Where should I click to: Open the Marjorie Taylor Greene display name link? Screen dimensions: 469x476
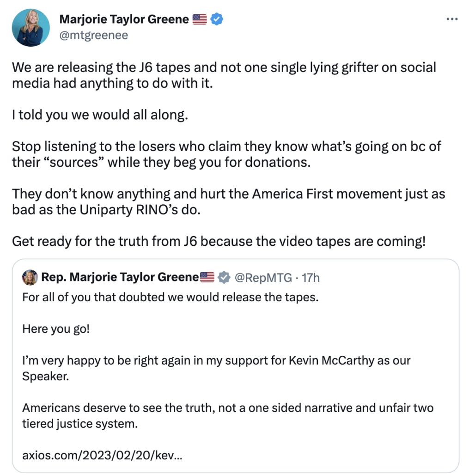(124, 19)
